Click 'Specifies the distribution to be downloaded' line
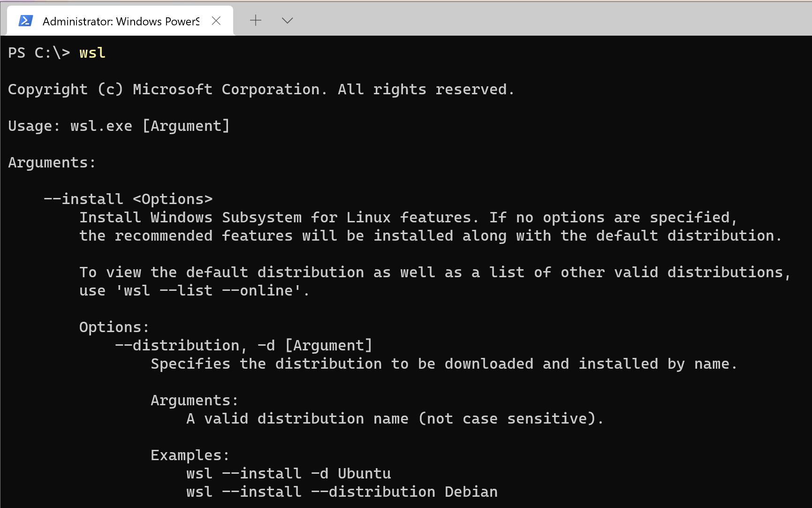The height and width of the screenshot is (508, 812). pos(444,364)
